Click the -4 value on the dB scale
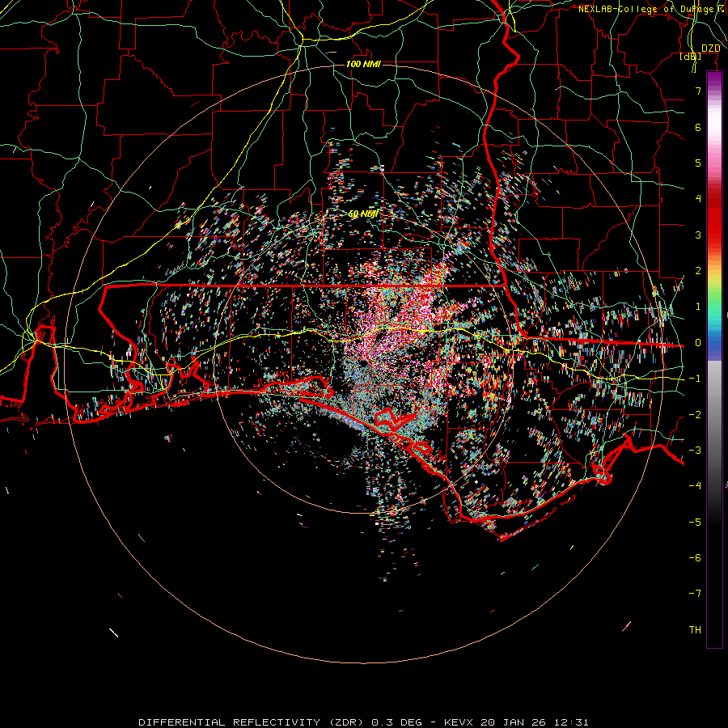The width and height of the screenshot is (728, 728). [x=695, y=486]
